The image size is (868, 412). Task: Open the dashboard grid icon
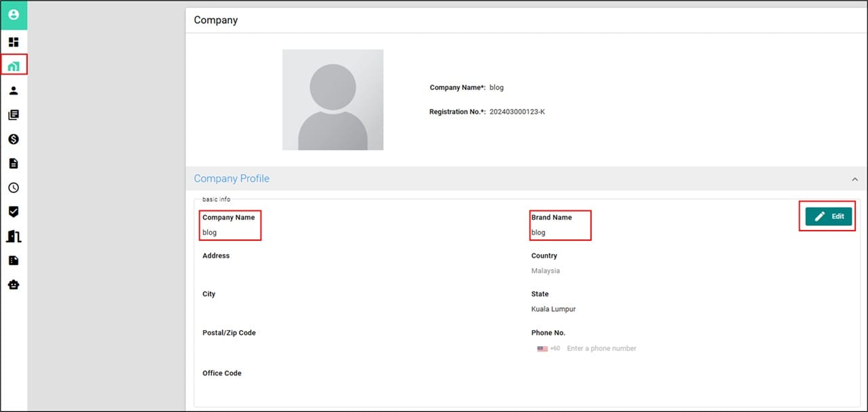click(x=14, y=42)
